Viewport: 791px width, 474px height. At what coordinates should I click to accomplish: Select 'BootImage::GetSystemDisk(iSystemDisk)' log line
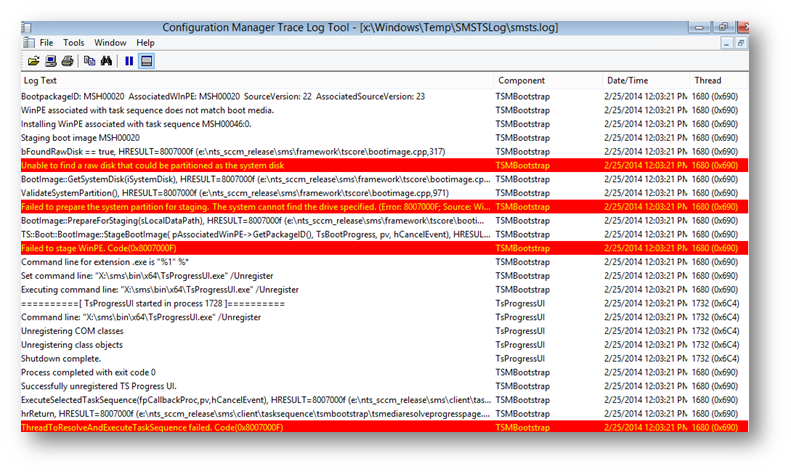[385, 179]
